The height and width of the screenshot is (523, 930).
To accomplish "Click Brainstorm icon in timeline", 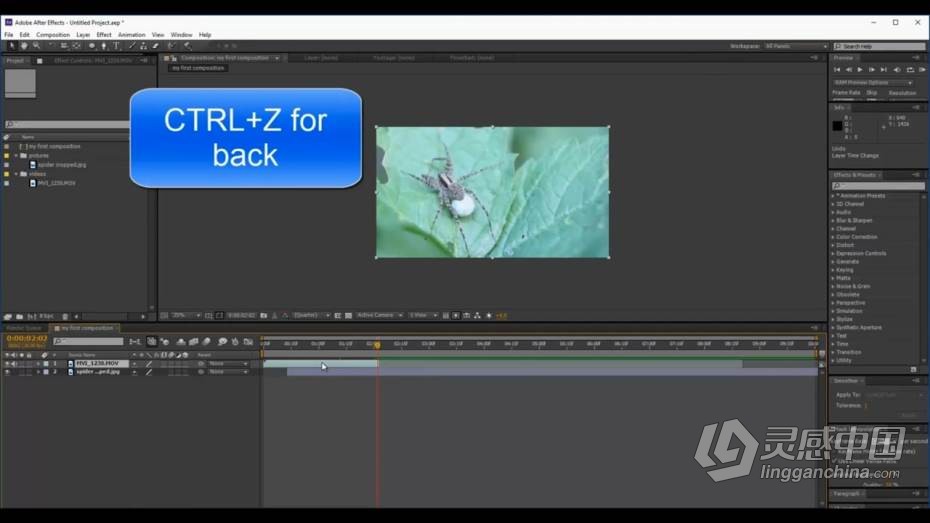I will [222, 342].
